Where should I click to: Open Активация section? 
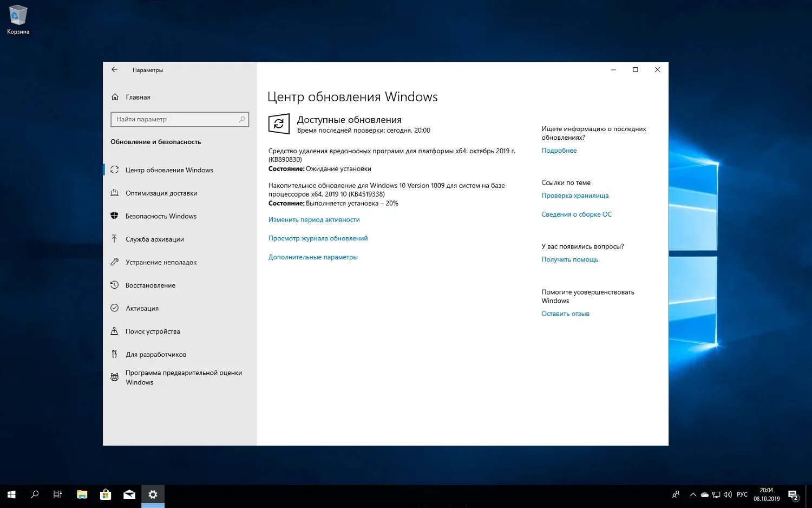pos(142,308)
